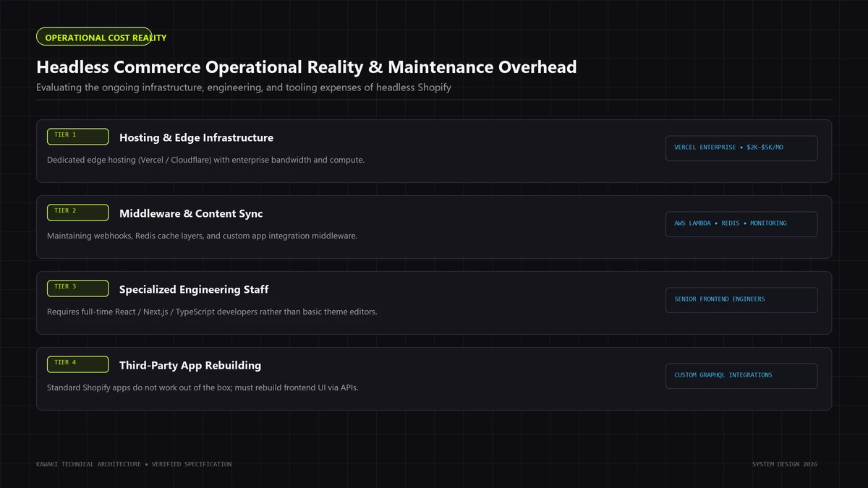Click footer text 'SYSTEM DESIGN 2026'
Viewport: 868px width, 488px height.
[785, 464]
